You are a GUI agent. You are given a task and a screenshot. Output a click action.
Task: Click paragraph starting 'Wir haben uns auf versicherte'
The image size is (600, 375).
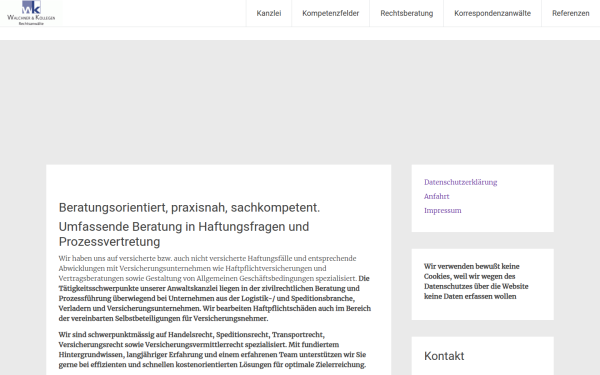click(214, 288)
